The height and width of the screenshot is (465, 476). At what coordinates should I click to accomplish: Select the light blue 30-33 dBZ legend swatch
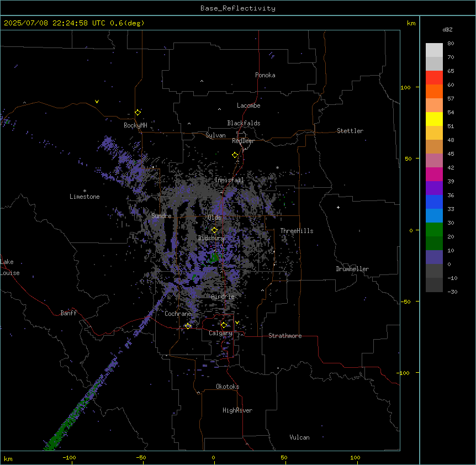tap(434, 216)
